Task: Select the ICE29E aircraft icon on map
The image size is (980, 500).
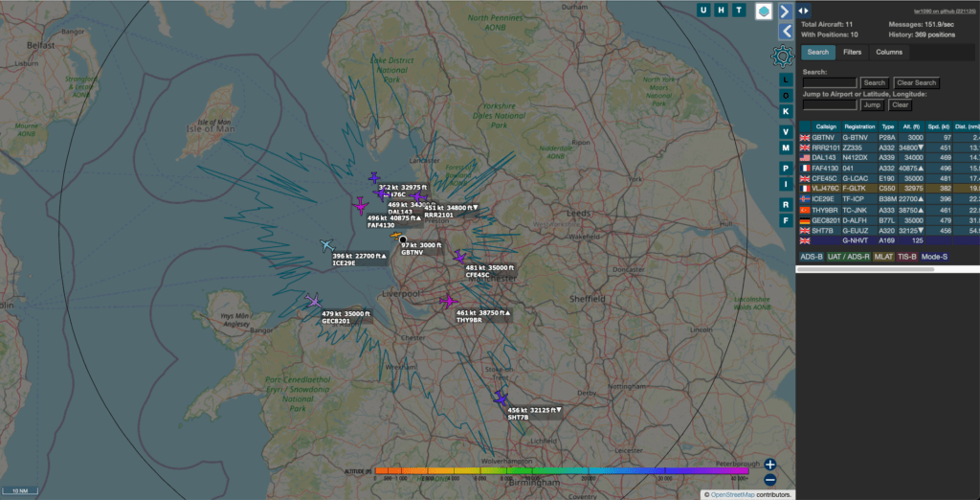Action: tap(326, 245)
